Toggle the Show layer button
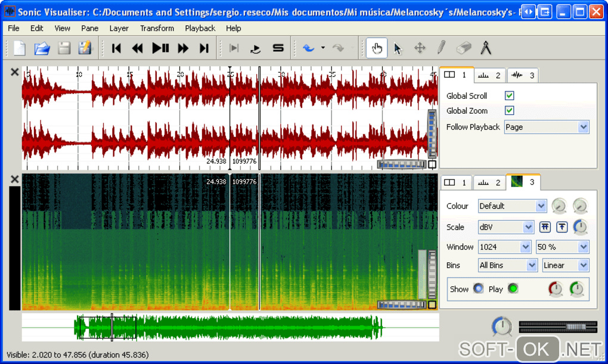 click(x=478, y=289)
